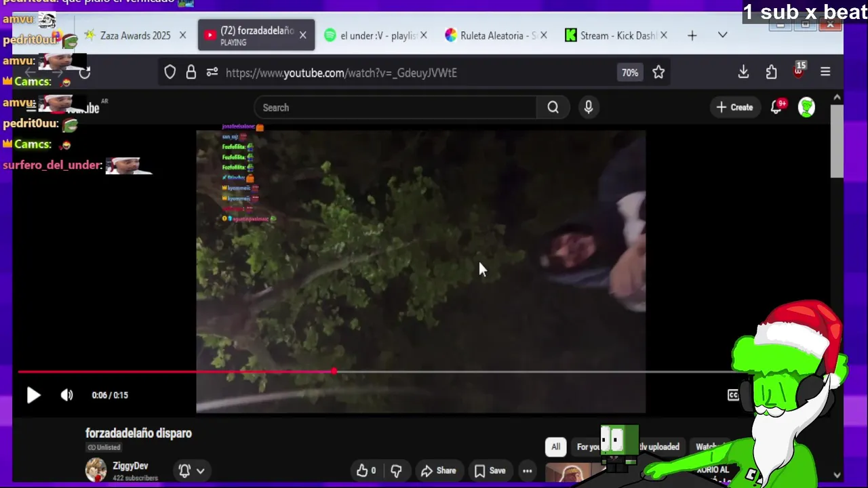Click the page scrollbar up arrow
868x488 pixels.
click(x=837, y=98)
